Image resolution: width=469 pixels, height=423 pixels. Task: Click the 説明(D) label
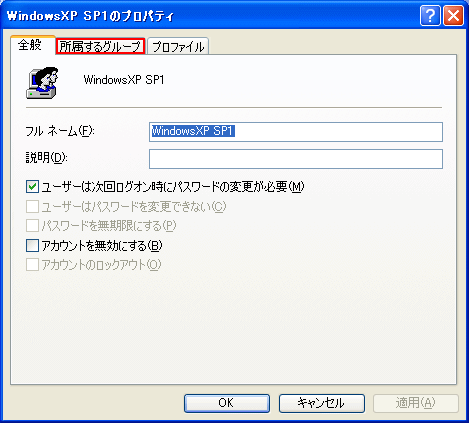click(47, 157)
